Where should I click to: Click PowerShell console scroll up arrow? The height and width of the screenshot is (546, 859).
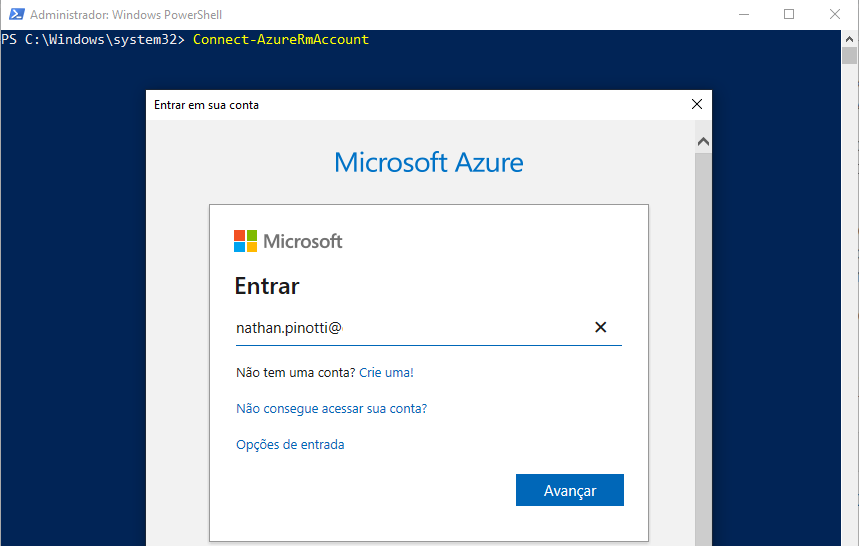[x=849, y=39]
